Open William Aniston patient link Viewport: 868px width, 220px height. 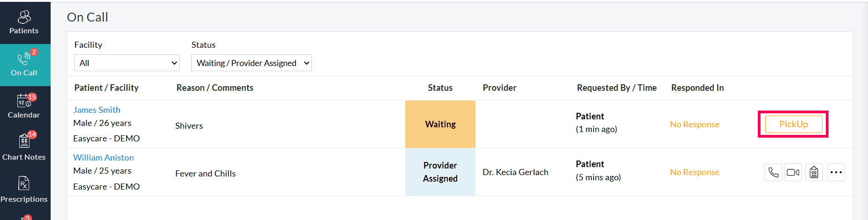click(x=104, y=158)
